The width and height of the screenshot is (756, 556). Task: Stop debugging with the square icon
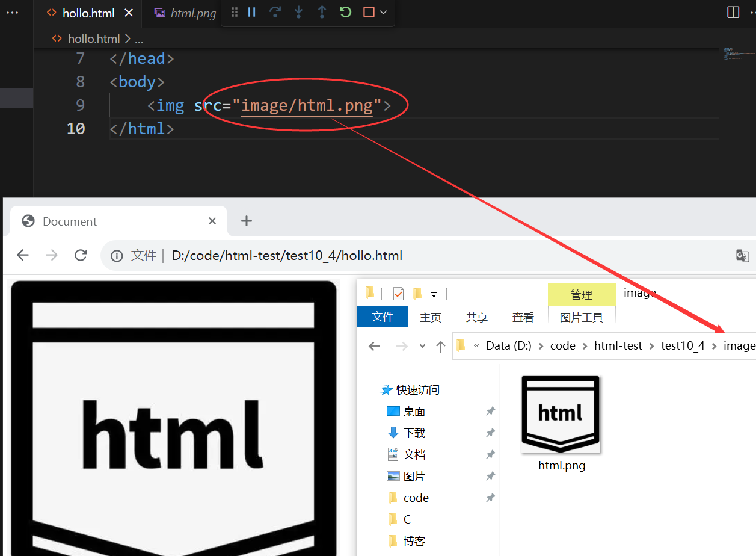(x=369, y=12)
